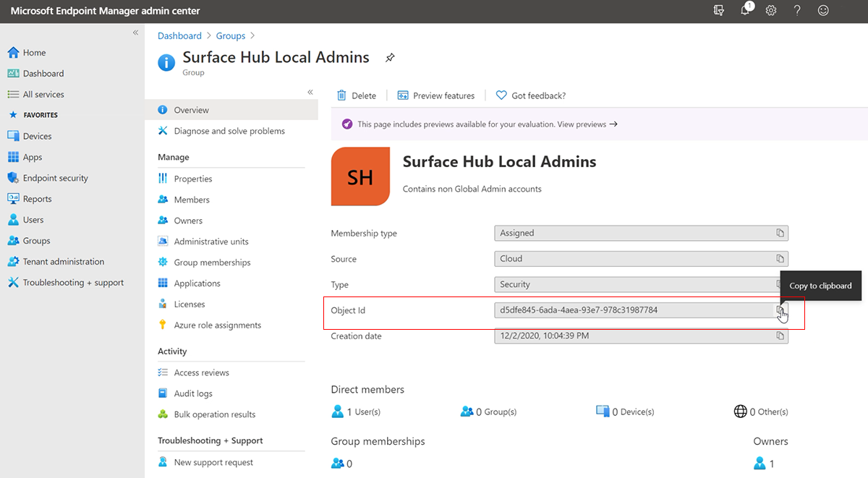Viewport: 868px width, 478px height.
Task: Open the Group memberships count 0
Action: (341, 464)
